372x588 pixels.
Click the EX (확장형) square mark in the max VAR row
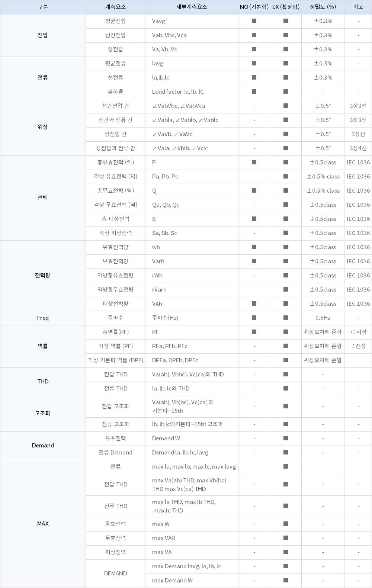coord(286,538)
